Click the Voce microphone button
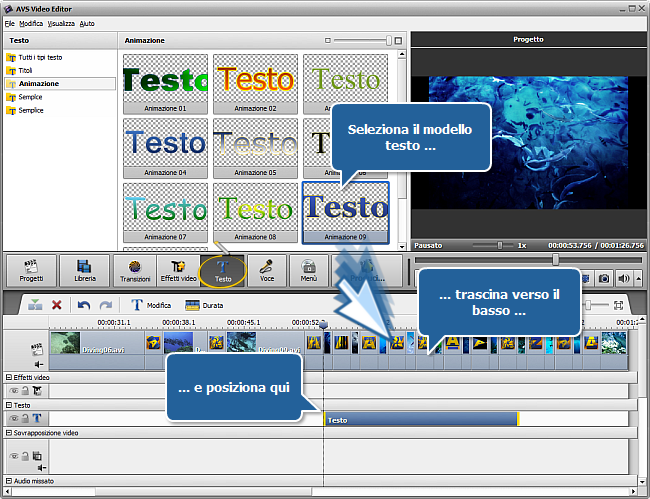Image resolution: width=650 pixels, height=499 pixels. tap(267, 270)
